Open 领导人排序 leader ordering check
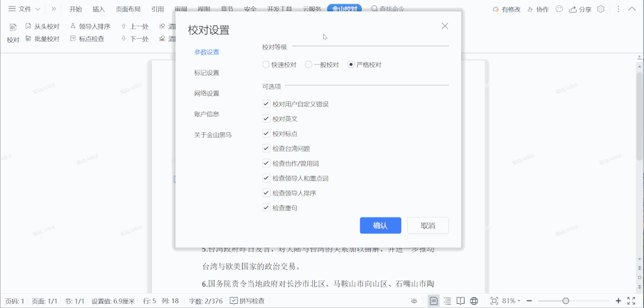Screen dimensions: 644x308 tap(91, 27)
